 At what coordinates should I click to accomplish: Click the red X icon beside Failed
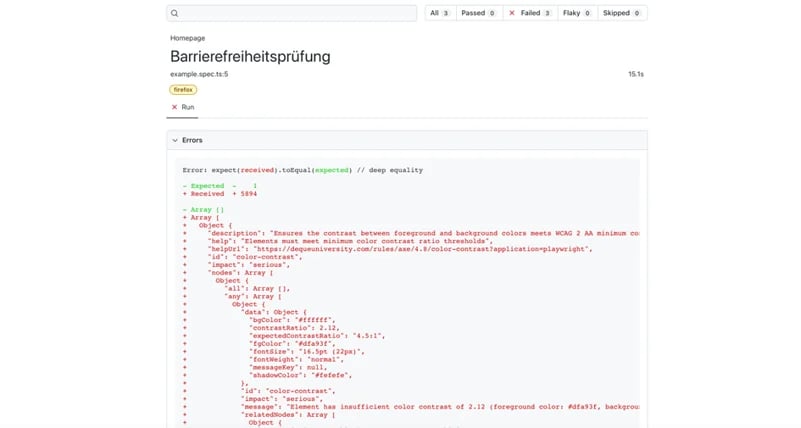[512, 13]
